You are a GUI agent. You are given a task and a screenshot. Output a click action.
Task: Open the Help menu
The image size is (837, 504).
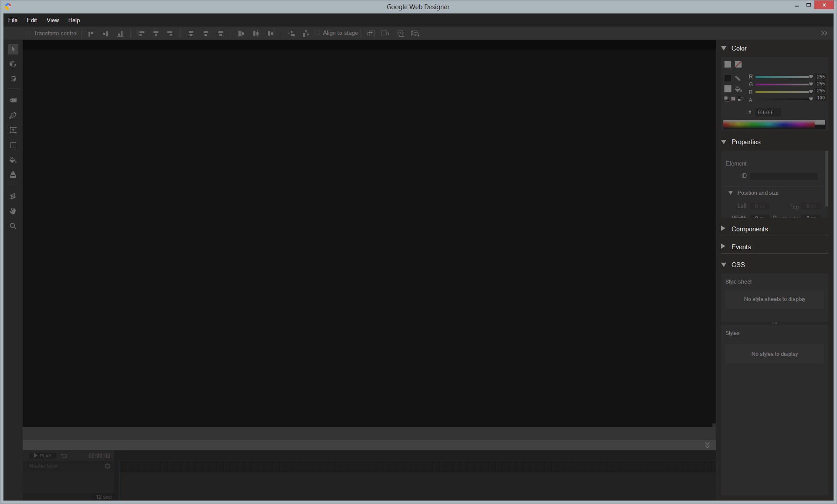[x=74, y=20]
